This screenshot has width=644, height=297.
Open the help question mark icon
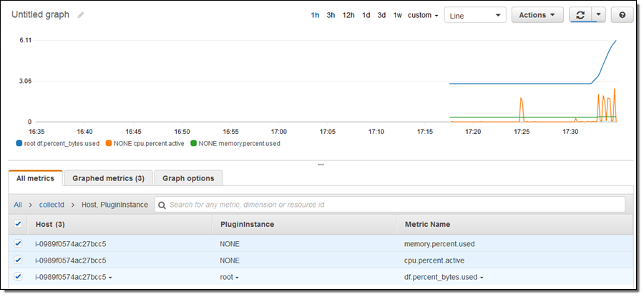click(x=622, y=15)
